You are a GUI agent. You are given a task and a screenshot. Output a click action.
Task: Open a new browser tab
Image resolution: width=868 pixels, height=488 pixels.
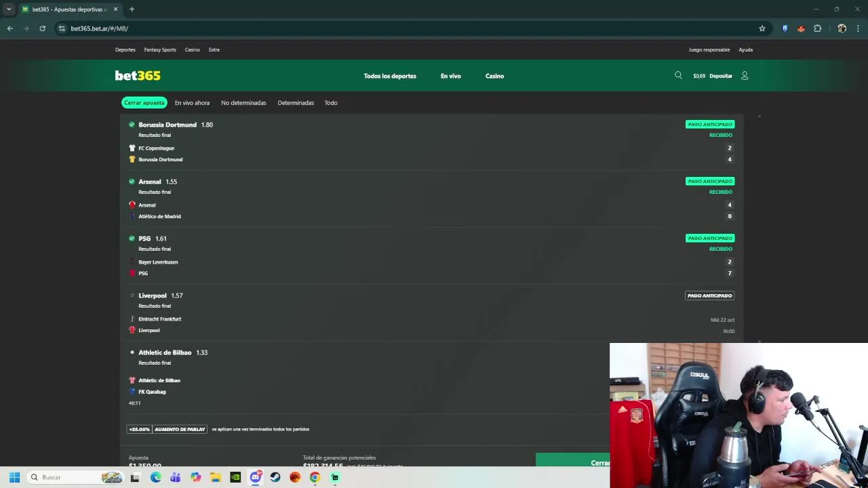tap(132, 9)
